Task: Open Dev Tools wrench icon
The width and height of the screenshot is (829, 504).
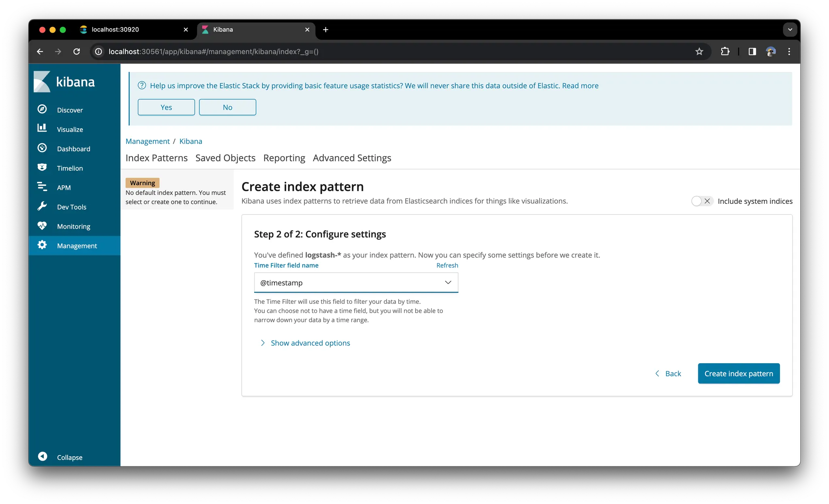Action: (42, 206)
